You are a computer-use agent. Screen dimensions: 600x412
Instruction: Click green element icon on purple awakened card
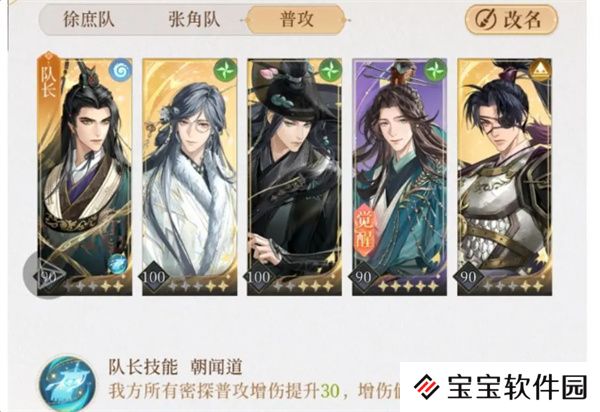(435, 70)
